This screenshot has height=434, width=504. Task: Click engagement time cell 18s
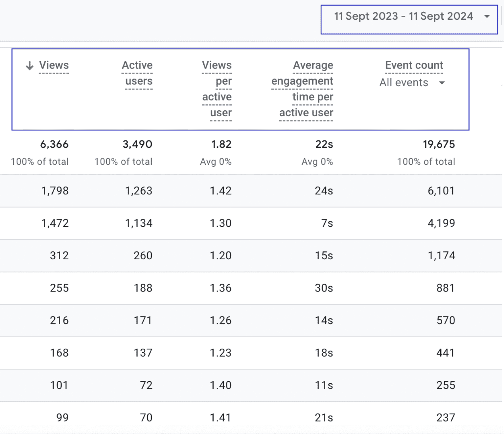(x=324, y=353)
